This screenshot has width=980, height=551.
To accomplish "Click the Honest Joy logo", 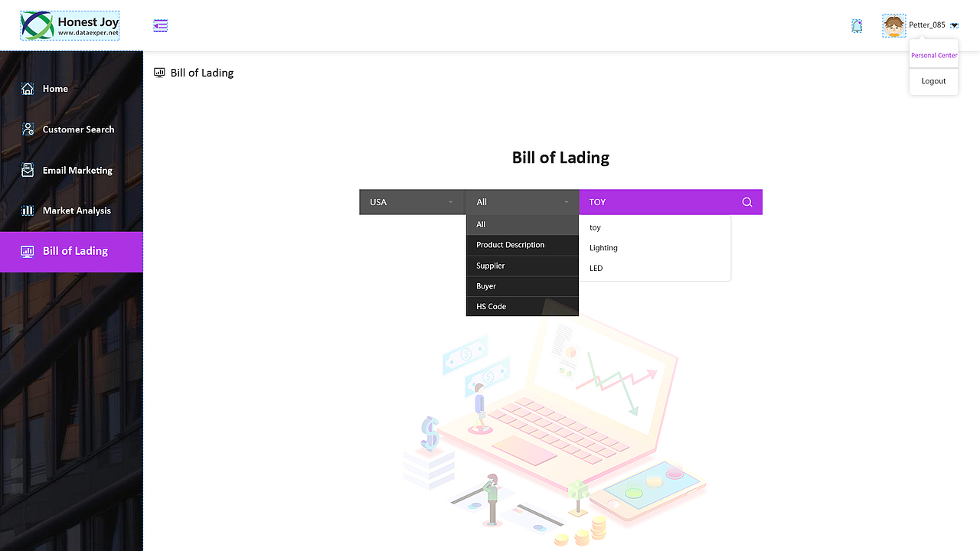I will tap(70, 25).
